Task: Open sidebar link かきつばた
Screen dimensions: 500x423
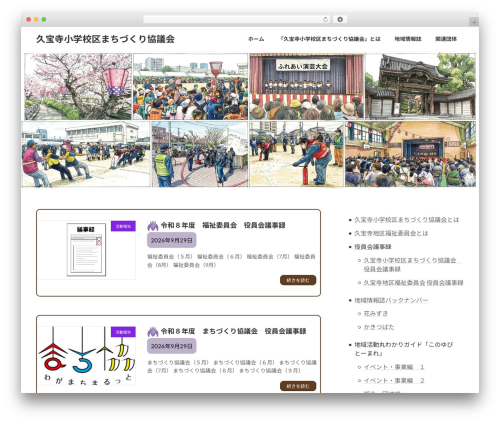Action: tap(379, 327)
